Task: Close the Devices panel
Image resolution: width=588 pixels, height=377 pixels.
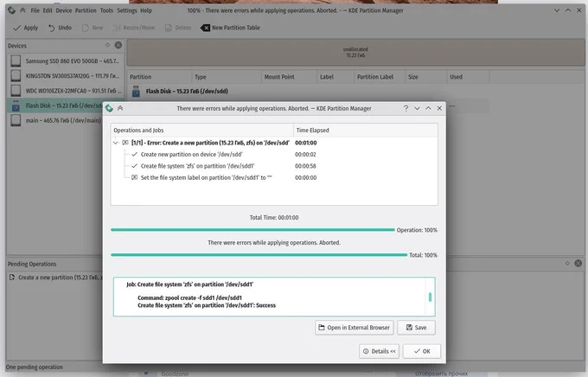Action: (118, 45)
